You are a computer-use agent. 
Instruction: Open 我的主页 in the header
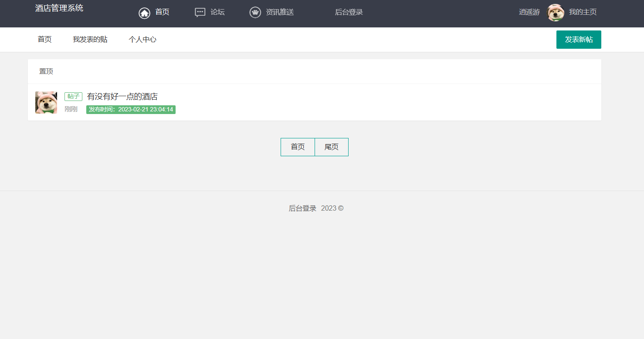[583, 12]
